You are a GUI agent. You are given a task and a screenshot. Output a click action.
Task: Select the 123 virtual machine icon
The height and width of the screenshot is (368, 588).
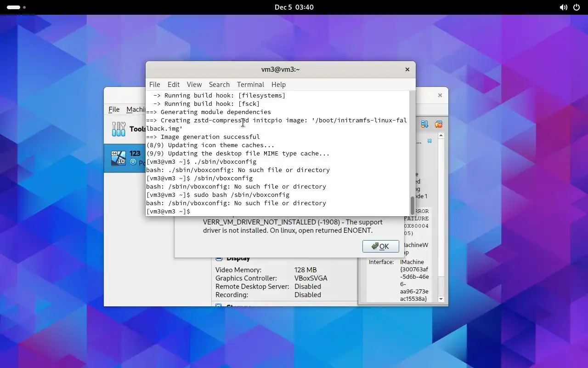click(x=119, y=158)
